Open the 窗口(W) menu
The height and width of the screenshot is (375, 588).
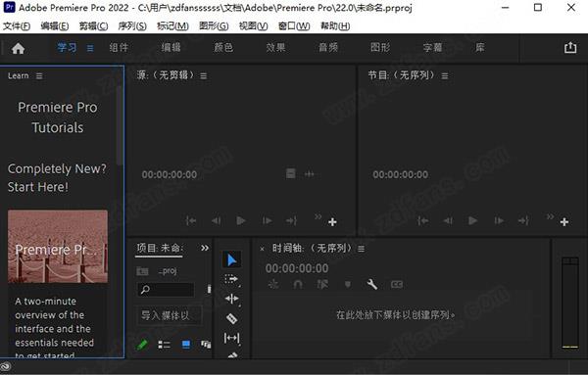point(294,25)
